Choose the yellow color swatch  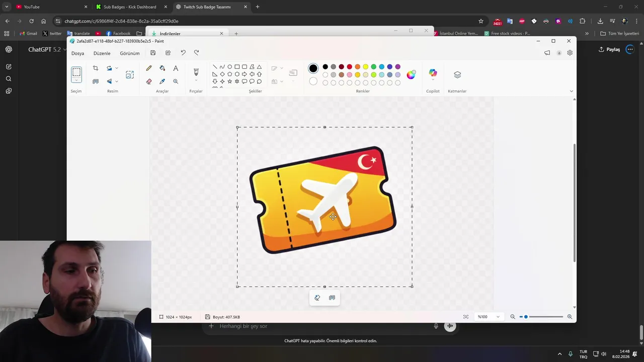[x=365, y=67]
